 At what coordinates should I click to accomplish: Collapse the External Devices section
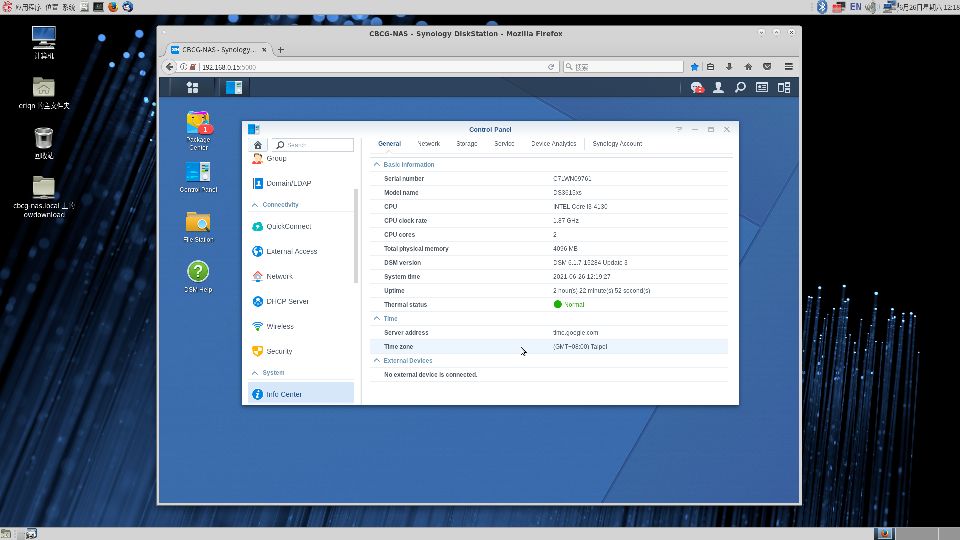click(x=377, y=360)
